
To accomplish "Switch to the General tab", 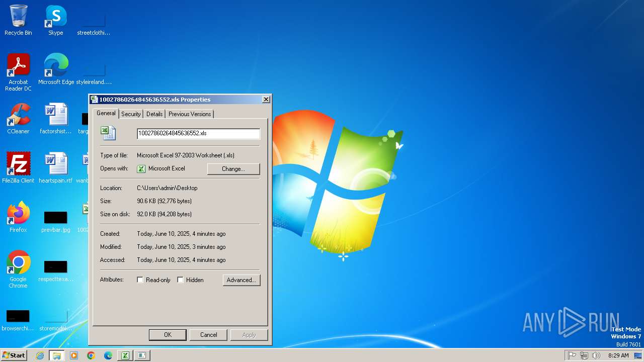I will 106,113.
